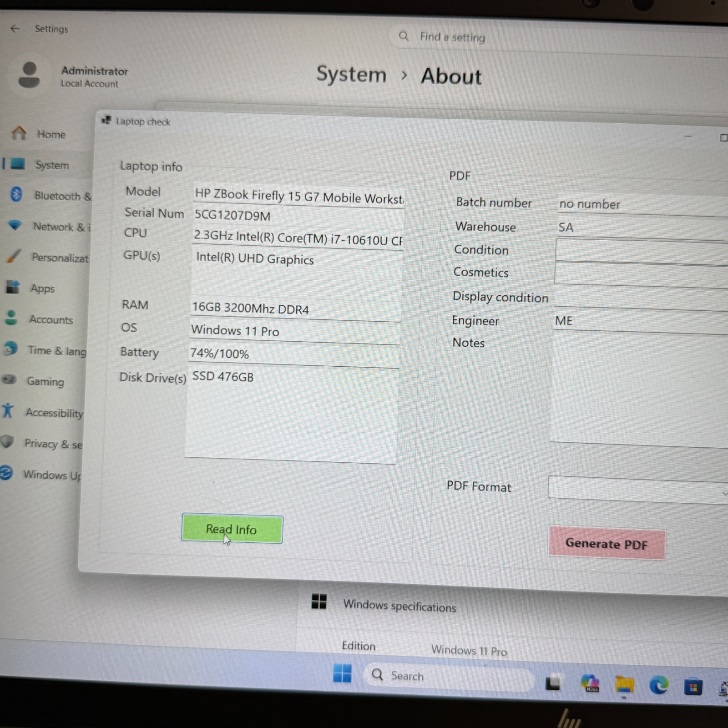The width and height of the screenshot is (728, 728).
Task: Click the Read Info button
Action: pos(232,529)
